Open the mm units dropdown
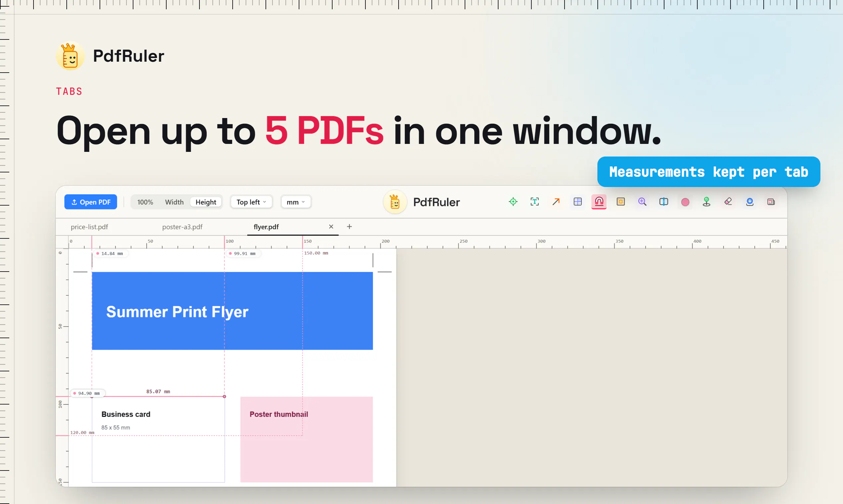This screenshot has width=843, height=504. click(296, 202)
